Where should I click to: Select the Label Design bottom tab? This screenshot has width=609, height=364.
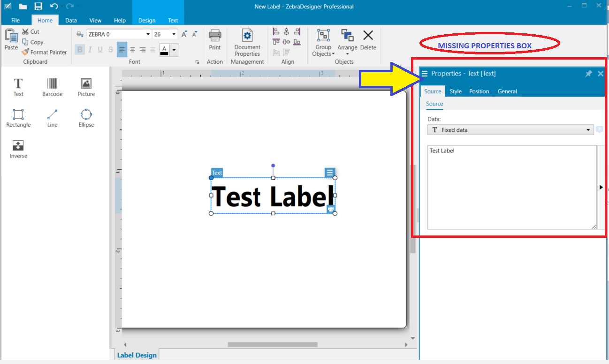tap(137, 355)
